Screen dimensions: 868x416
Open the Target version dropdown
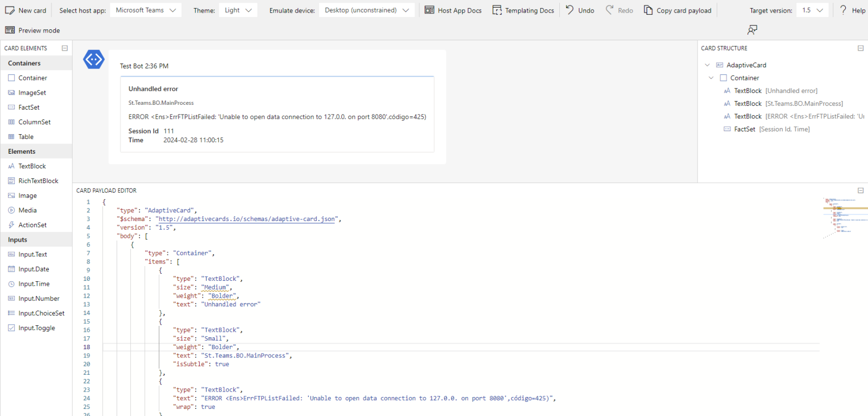tap(812, 10)
